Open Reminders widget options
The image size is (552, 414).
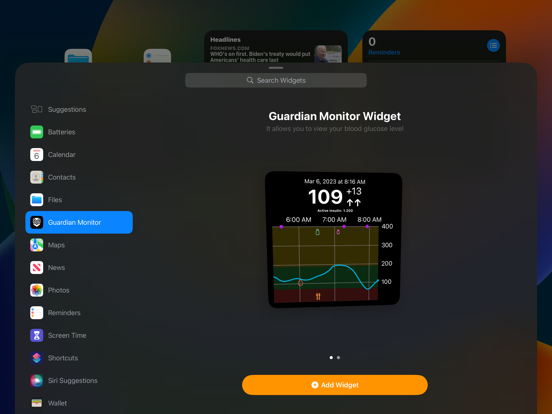tap(79, 313)
